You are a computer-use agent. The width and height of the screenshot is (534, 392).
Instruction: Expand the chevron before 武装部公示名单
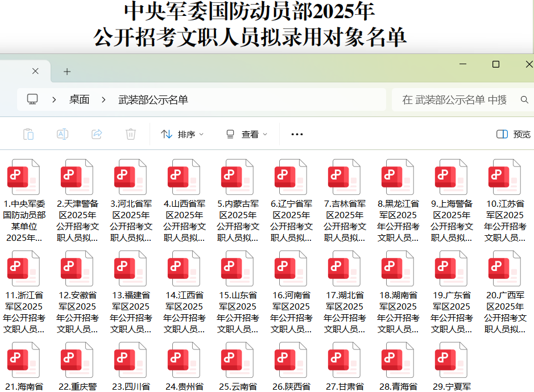(104, 100)
